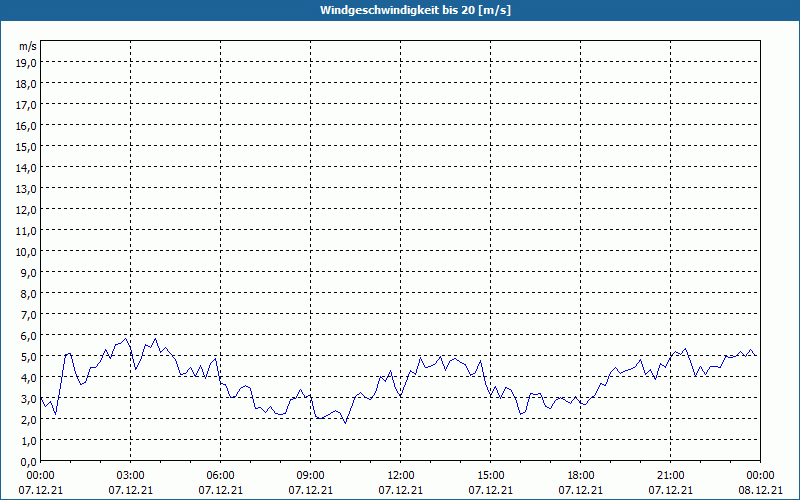Image resolution: width=800 pixels, height=500 pixels.
Task: Select the '06:00' time label
Action: point(220,476)
